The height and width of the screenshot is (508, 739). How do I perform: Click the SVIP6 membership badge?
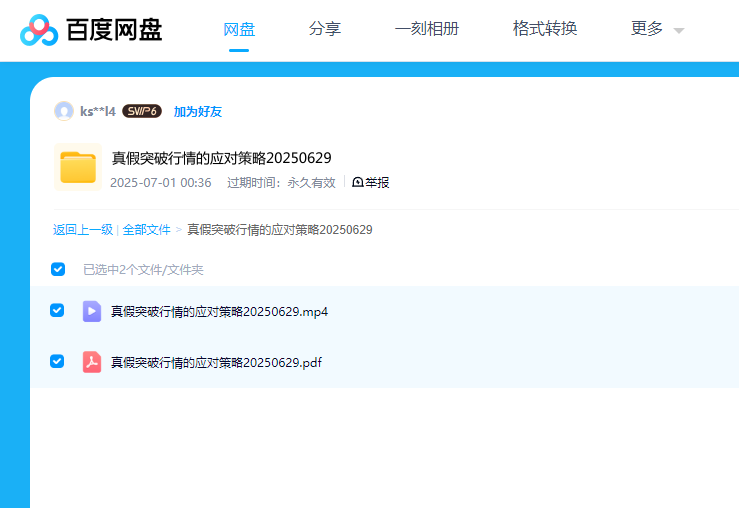click(x=142, y=111)
